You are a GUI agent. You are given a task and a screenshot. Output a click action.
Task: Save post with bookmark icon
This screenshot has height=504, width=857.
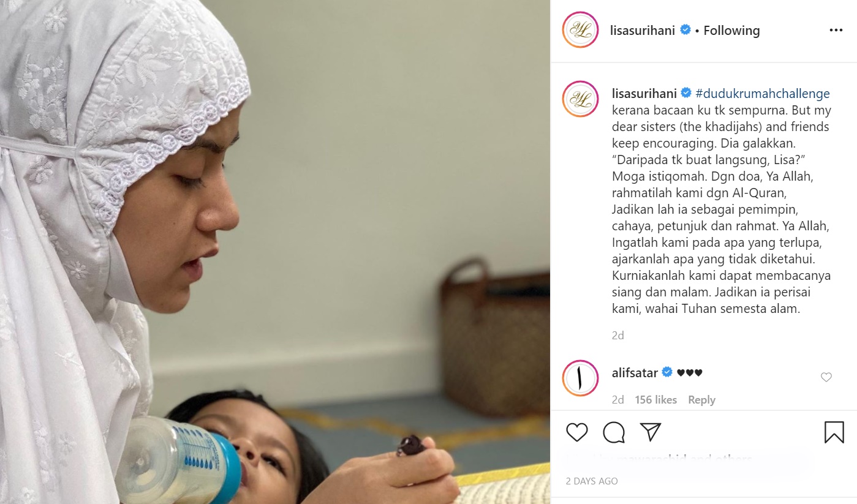[x=834, y=432]
